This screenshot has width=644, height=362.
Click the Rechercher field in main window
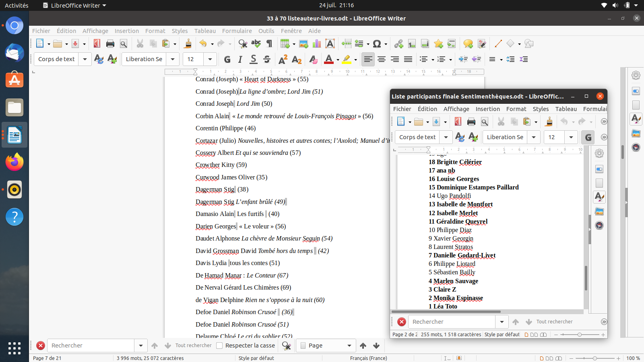click(91, 346)
